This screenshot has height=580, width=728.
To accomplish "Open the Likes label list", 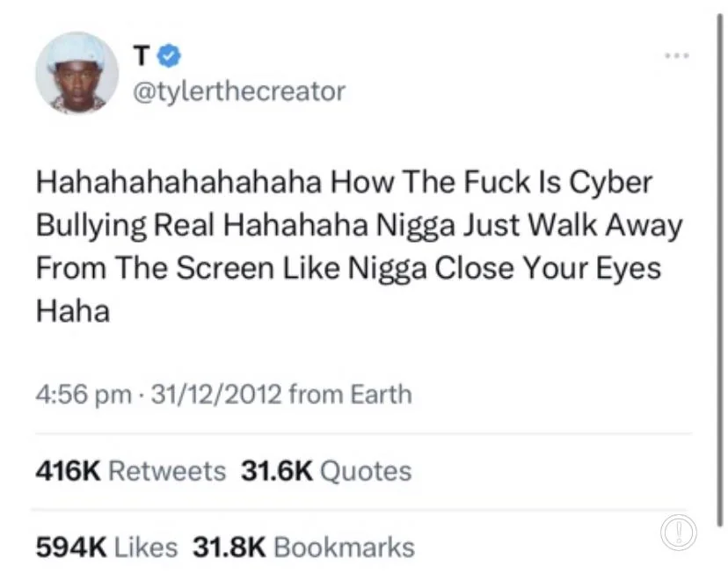I will 146,547.
